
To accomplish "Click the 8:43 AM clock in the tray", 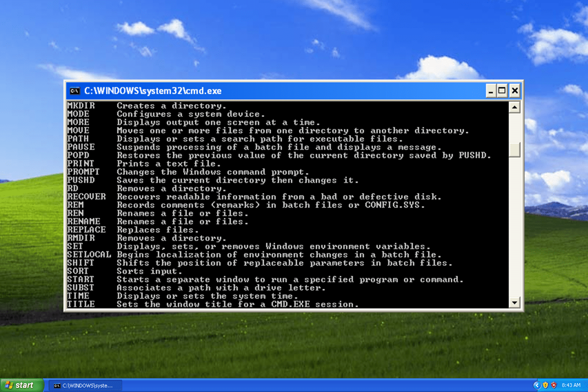I will coord(571,385).
